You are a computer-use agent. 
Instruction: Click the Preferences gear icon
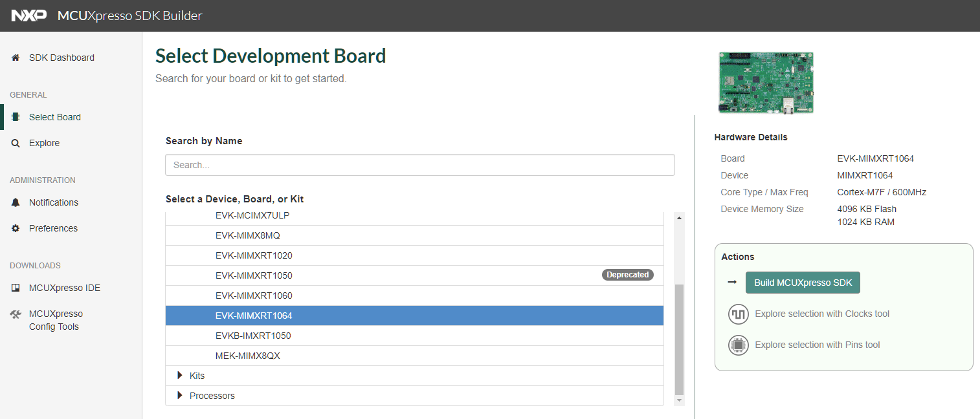click(16, 228)
